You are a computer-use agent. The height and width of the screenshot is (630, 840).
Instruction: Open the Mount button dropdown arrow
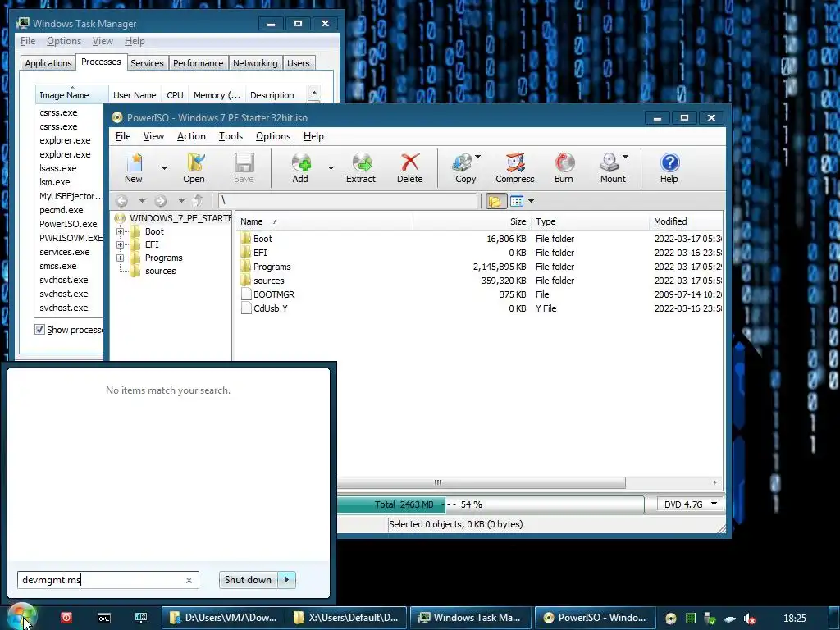click(625, 157)
